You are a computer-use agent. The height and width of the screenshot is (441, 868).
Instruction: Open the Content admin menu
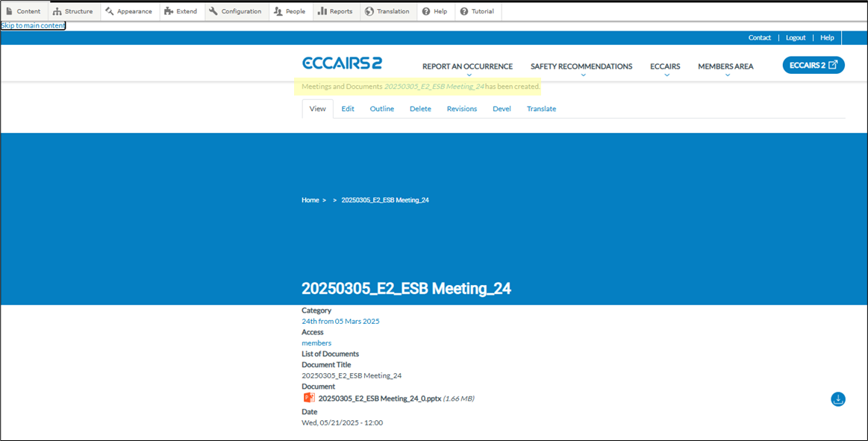coord(24,11)
